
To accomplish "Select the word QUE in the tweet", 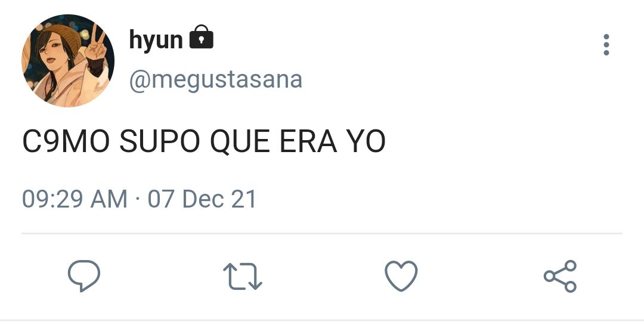I will coord(240,142).
